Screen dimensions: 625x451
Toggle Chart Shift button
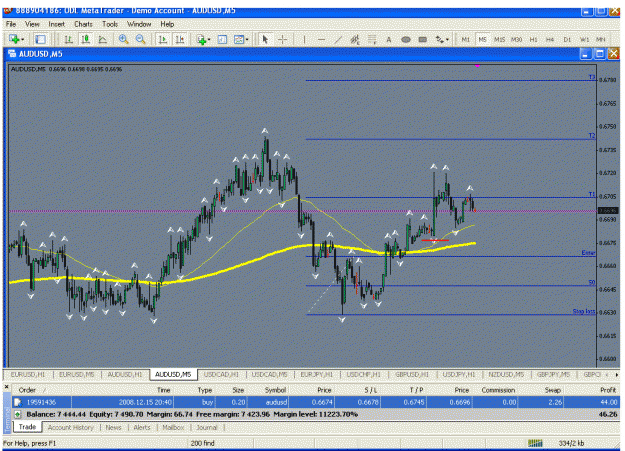point(180,39)
